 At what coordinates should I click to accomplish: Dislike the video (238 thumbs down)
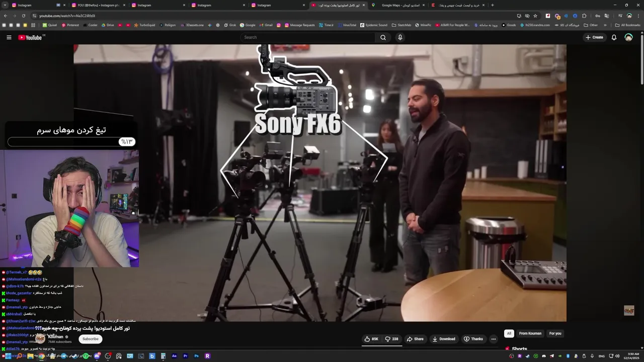(x=391, y=339)
